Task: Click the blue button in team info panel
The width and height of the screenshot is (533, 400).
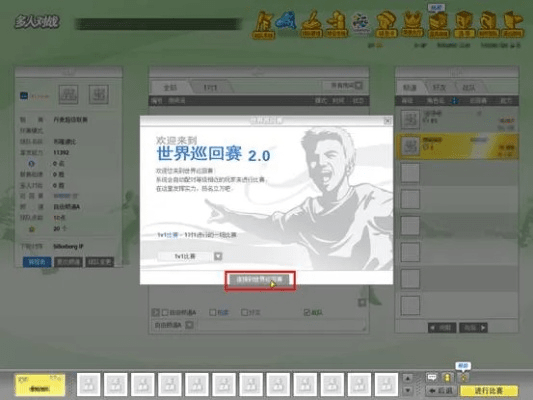Action: 37,262
